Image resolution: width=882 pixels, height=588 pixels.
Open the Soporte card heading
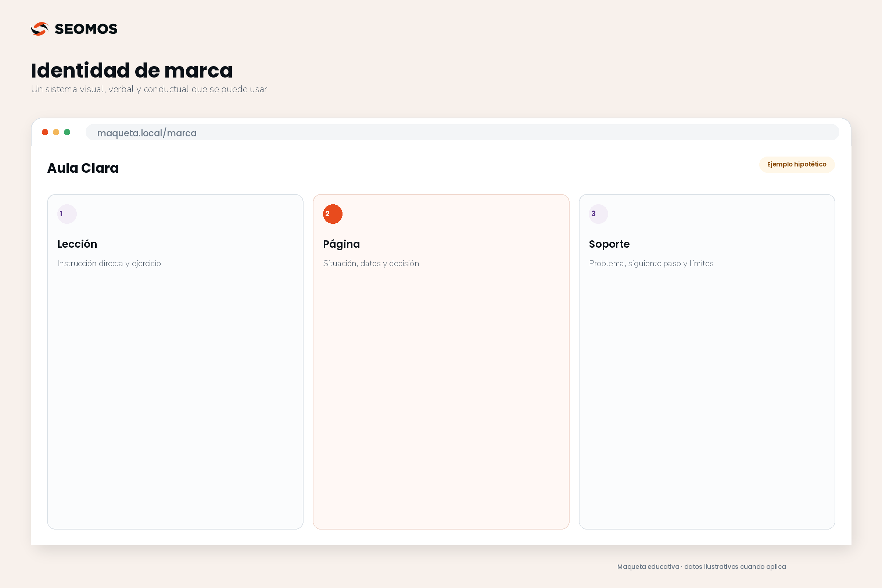[x=609, y=244]
